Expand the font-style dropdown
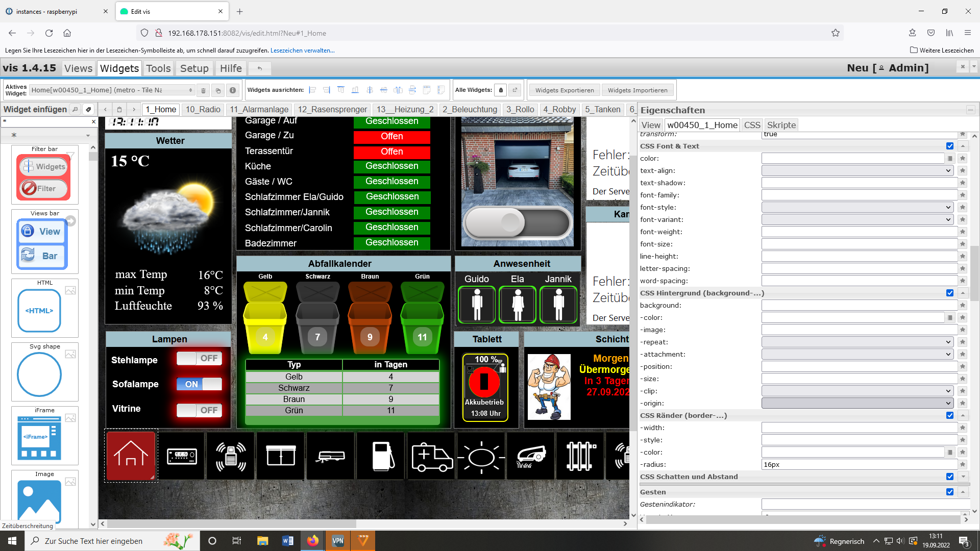 click(857, 207)
